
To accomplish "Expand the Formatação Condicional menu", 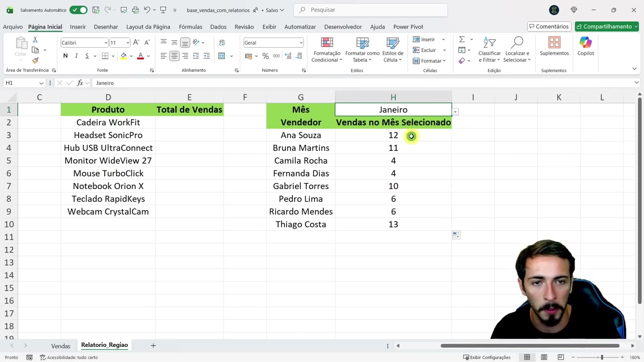I will click(x=327, y=50).
